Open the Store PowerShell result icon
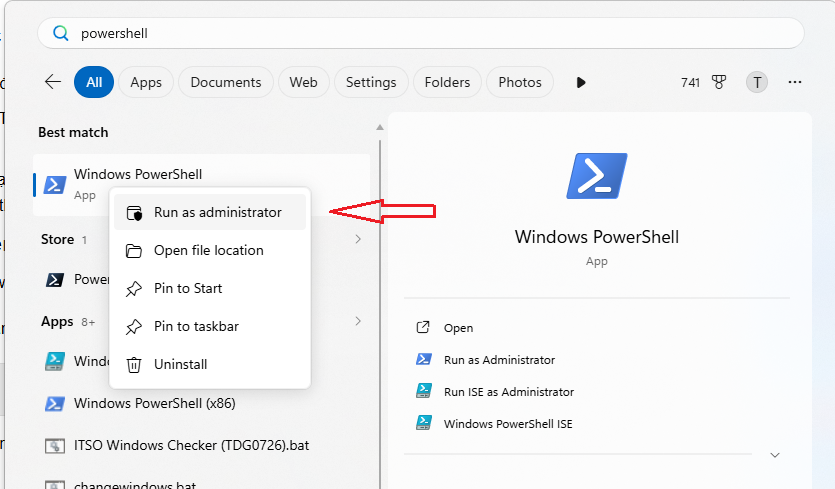 tap(55, 280)
